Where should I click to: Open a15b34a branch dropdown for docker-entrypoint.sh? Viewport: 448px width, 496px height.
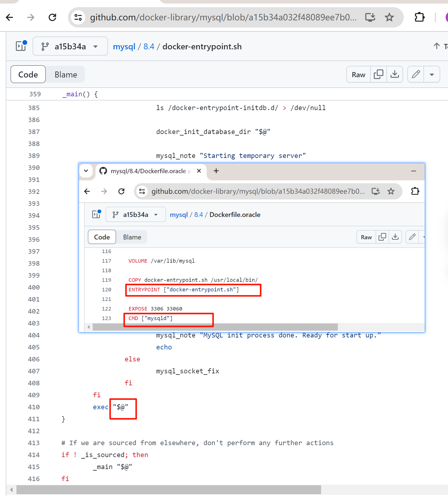70,46
